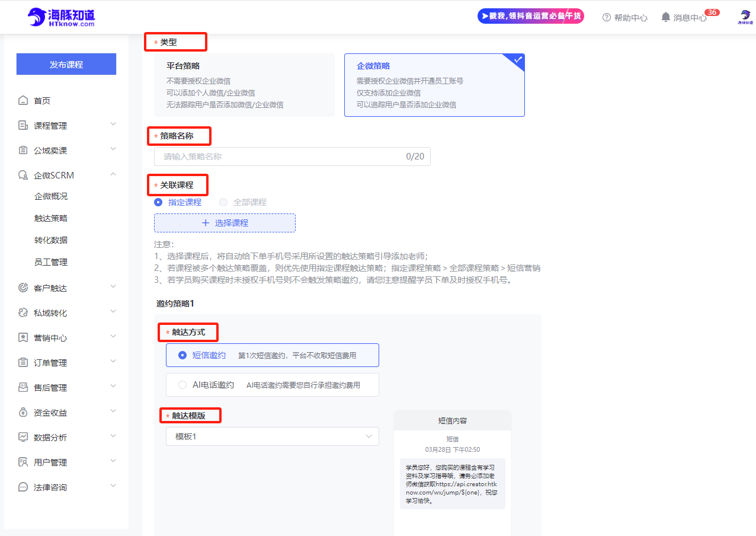Expand the 营销中心 menu chevron
756x536 pixels.
point(113,336)
